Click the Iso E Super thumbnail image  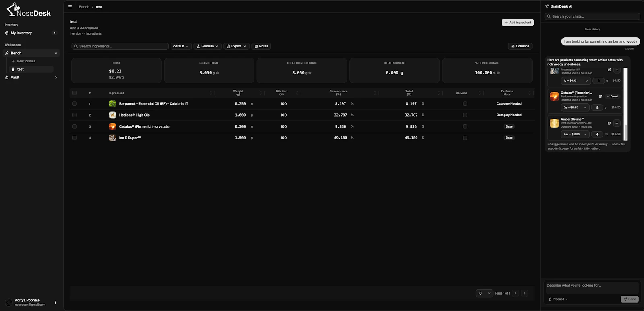coord(112,138)
